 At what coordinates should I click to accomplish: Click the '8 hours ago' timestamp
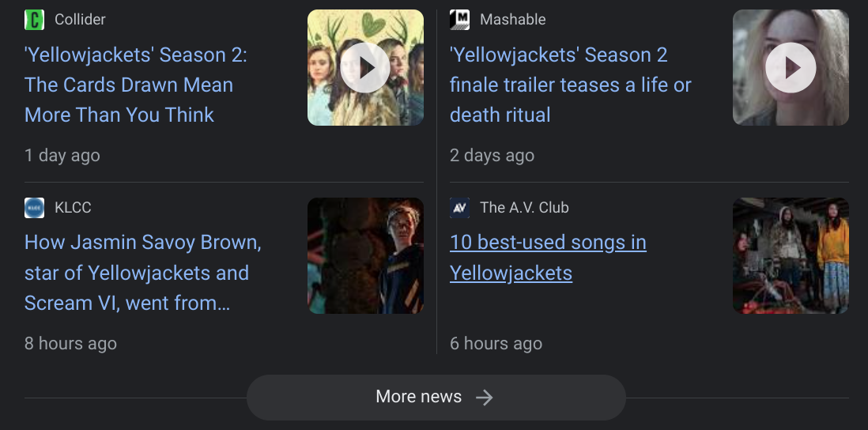(70, 344)
